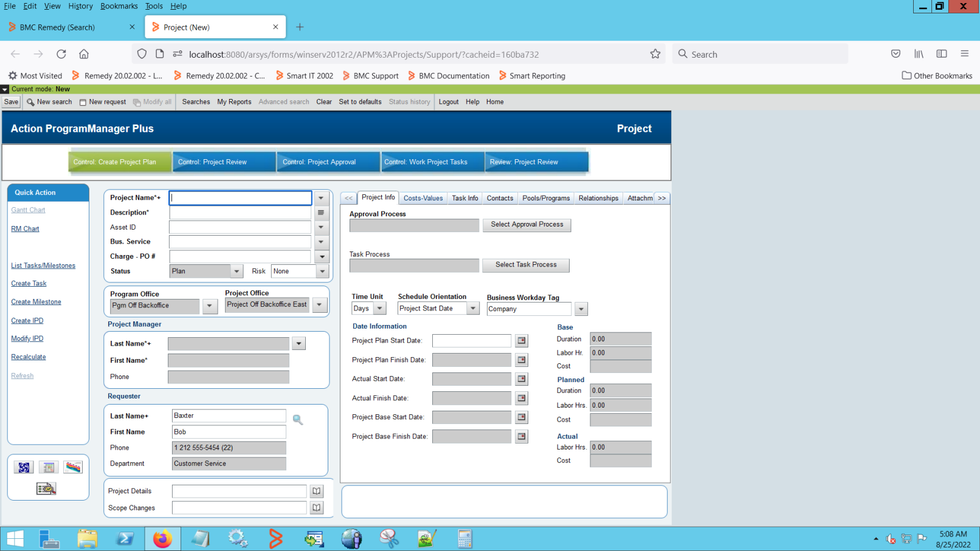Click New request toolbar item
Screen dimensions: 980x551
pyautogui.click(x=103, y=102)
